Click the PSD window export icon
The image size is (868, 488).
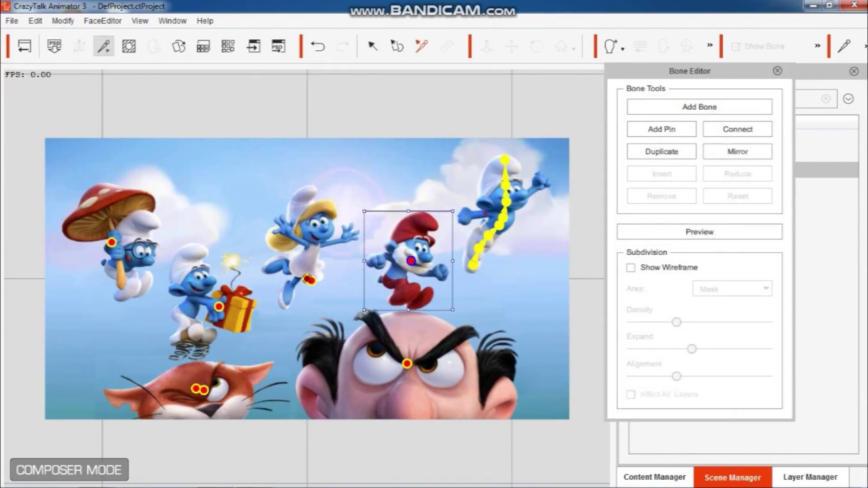pos(278,46)
